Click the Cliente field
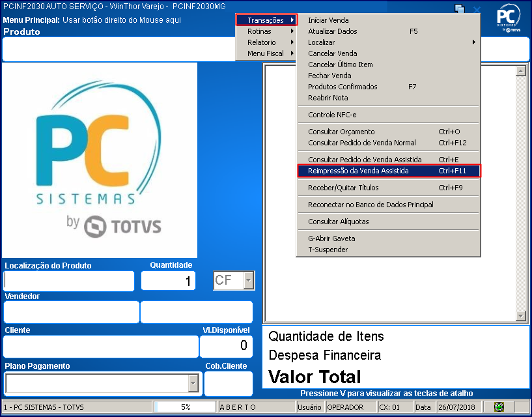 (101, 347)
